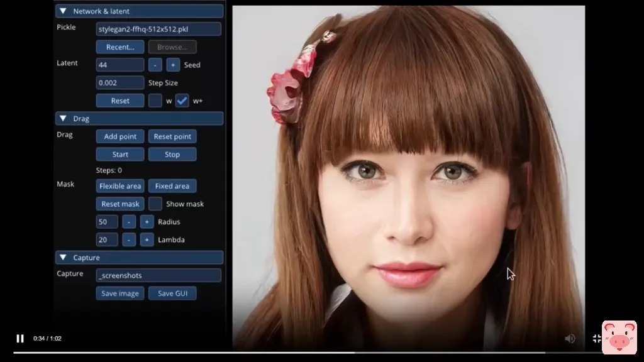Edit the Capture folder _screenshots field
Image resolution: width=644 pixels, height=362 pixels.
(158, 275)
